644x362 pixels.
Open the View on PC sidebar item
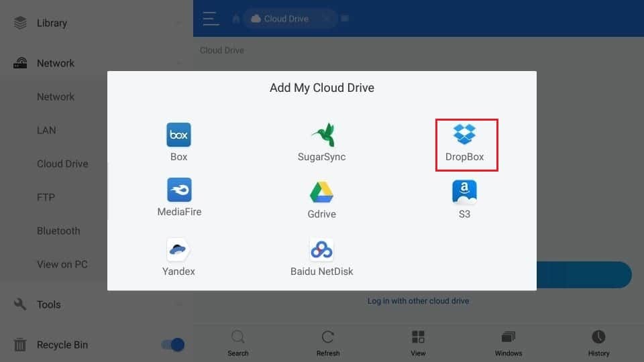(62, 264)
